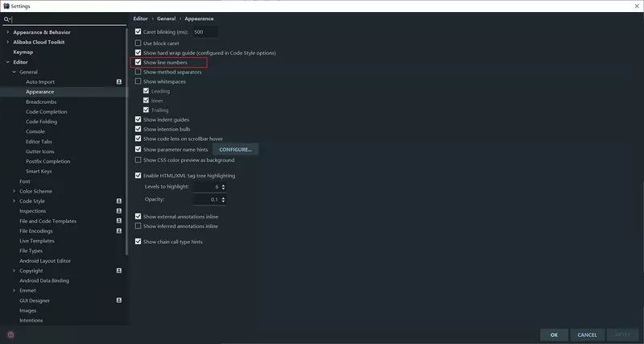Open Intentions settings page
Screen dimensions: 644x344
click(31, 321)
